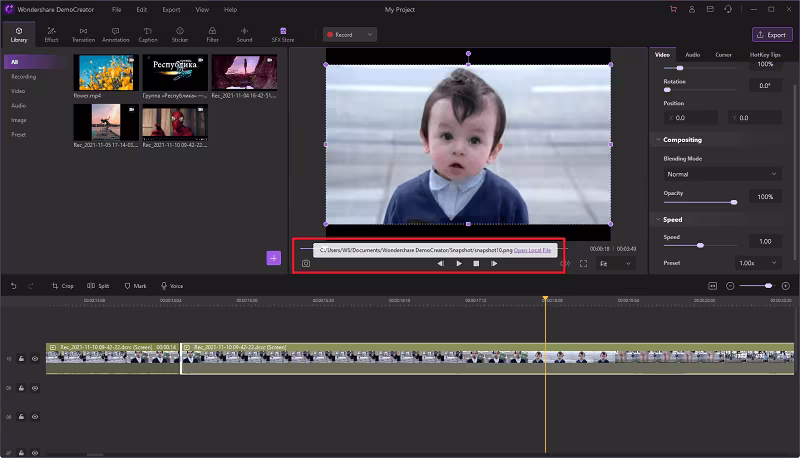Play the preview video
Screen dimensions: 800x458
click(x=459, y=264)
